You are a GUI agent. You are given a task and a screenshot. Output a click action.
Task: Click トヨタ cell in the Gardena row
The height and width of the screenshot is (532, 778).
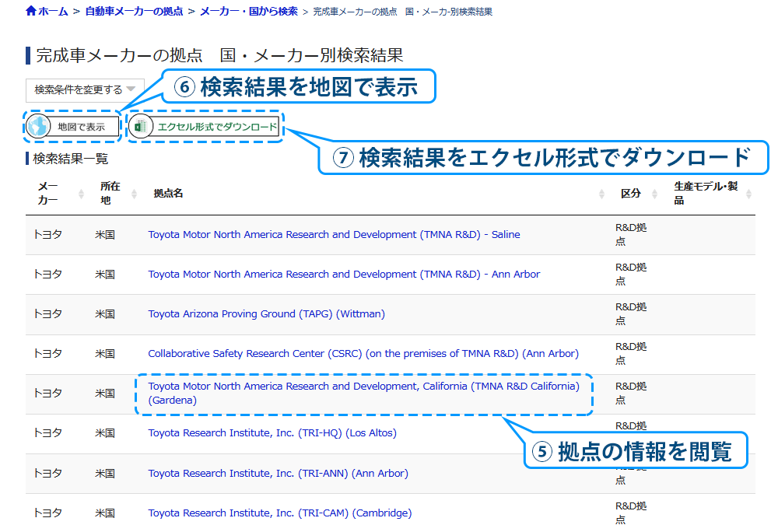(47, 394)
